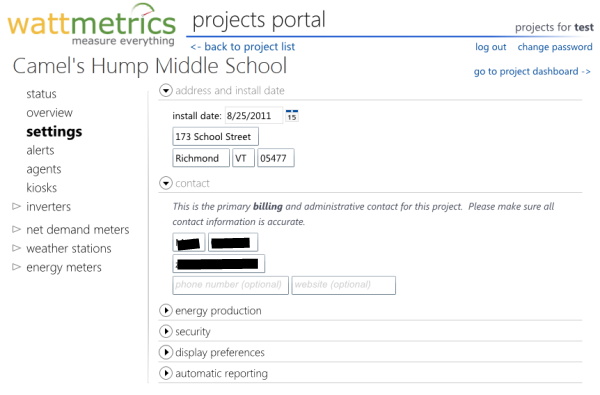This screenshot has height=395, width=600.
Task: Expand the energy production section
Action: pos(166,310)
